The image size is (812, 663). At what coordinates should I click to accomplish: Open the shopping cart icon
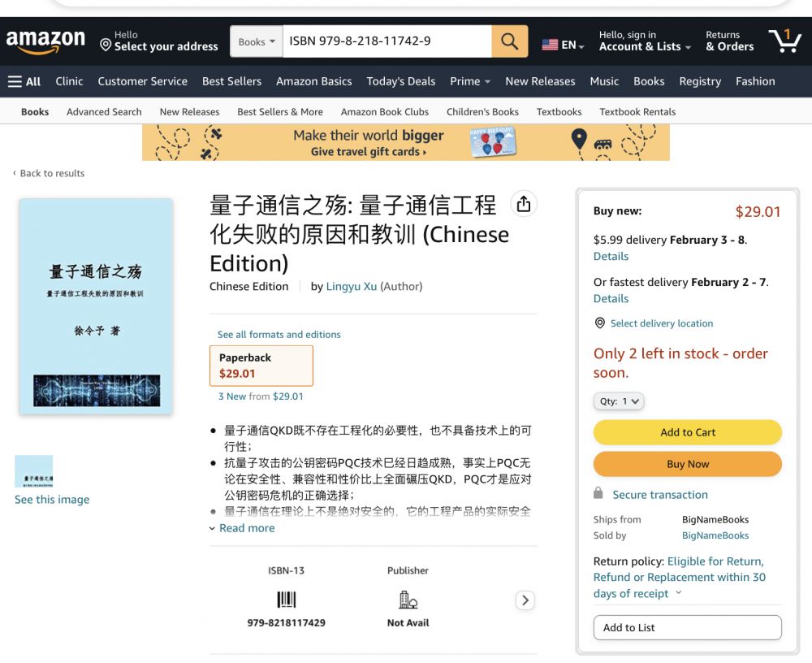click(785, 41)
